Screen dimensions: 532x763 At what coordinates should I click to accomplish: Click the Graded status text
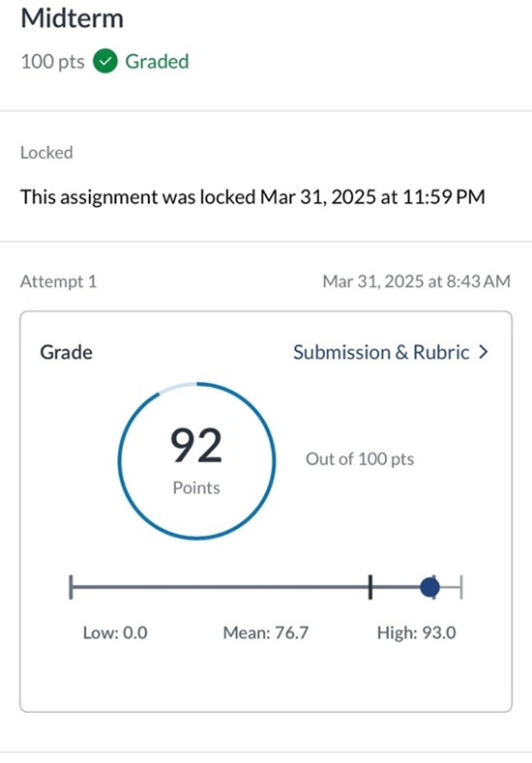[157, 62]
